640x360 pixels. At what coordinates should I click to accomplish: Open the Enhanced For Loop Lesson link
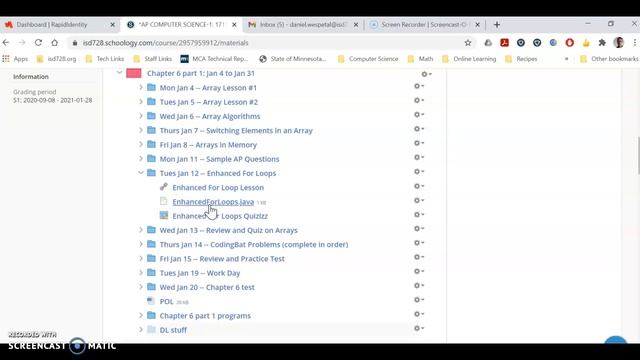coord(218,187)
